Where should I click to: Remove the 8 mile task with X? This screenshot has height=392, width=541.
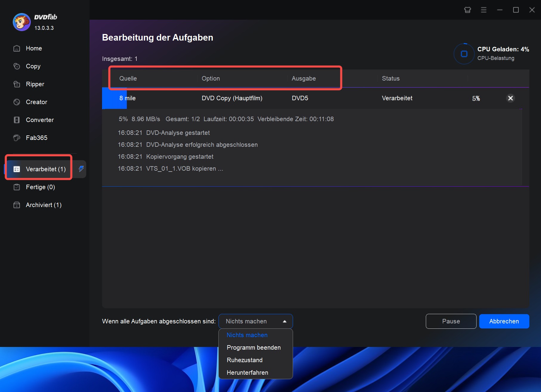coord(511,98)
